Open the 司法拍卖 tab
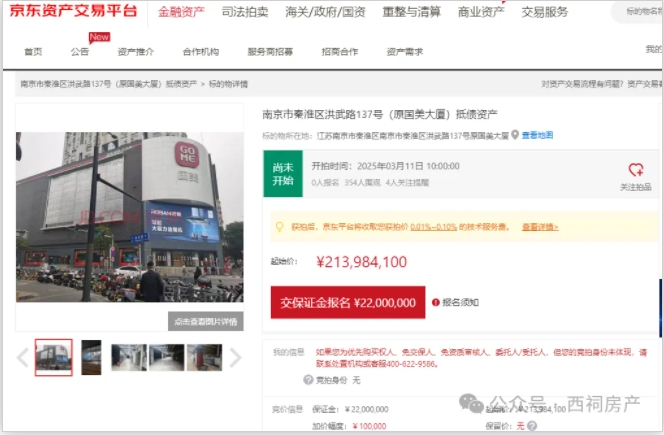The image size is (664, 435). pyautogui.click(x=243, y=13)
